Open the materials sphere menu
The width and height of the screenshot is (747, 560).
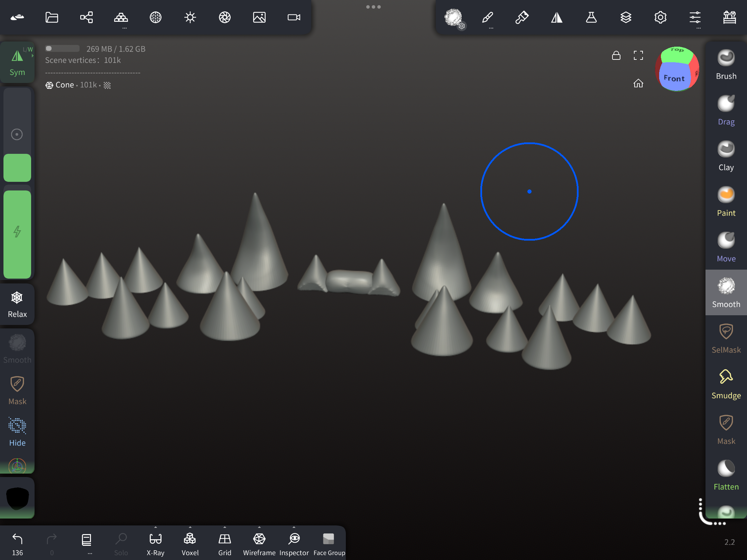click(156, 17)
